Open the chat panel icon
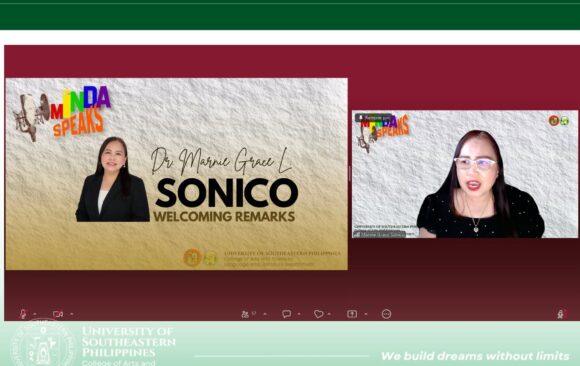The width and height of the screenshot is (580, 366). click(286, 314)
